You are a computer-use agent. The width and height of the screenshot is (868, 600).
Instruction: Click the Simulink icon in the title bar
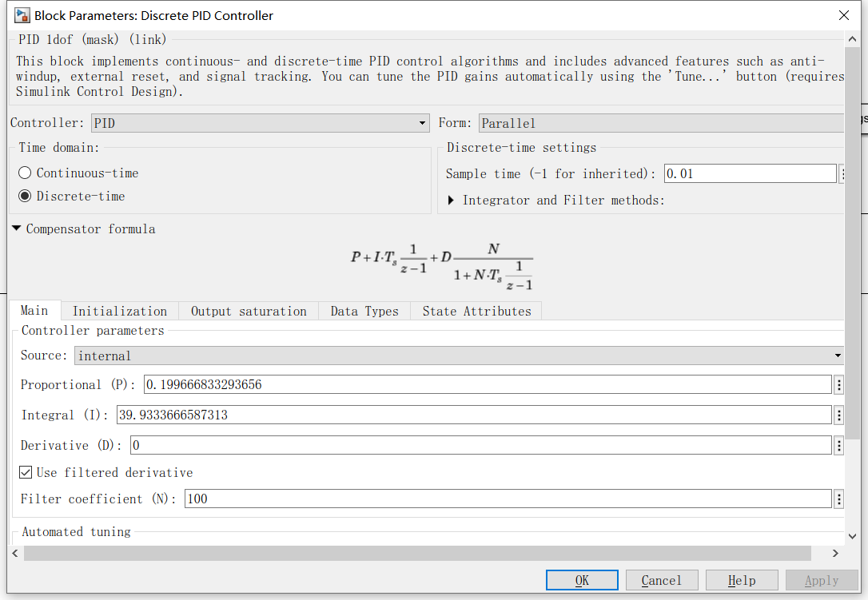[x=22, y=15]
